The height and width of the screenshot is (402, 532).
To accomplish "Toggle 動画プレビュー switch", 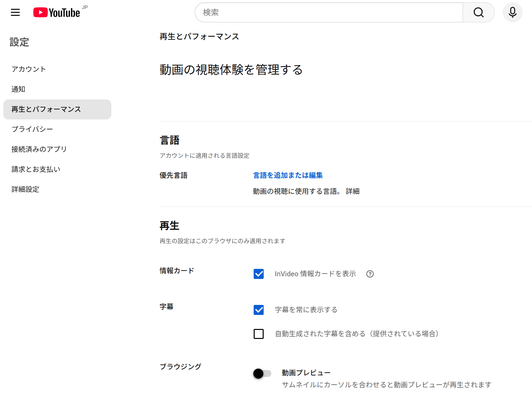I will point(262,373).
